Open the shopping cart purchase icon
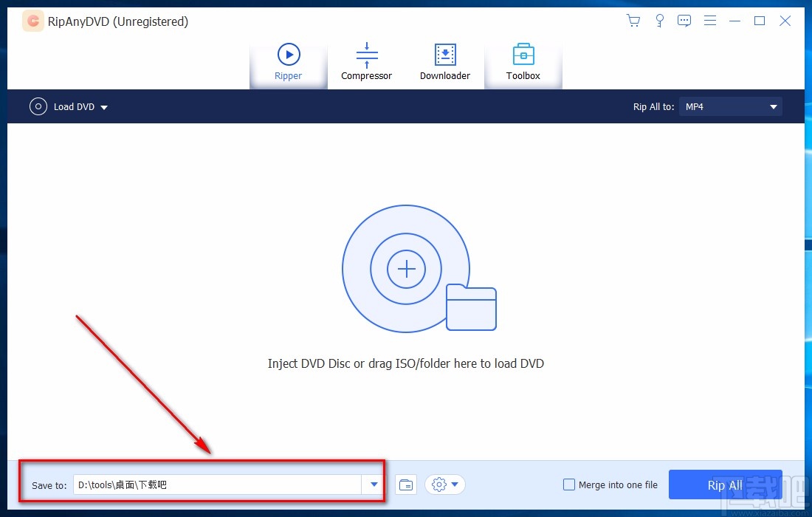The height and width of the screenshot is (517, 812). (633, 21)
